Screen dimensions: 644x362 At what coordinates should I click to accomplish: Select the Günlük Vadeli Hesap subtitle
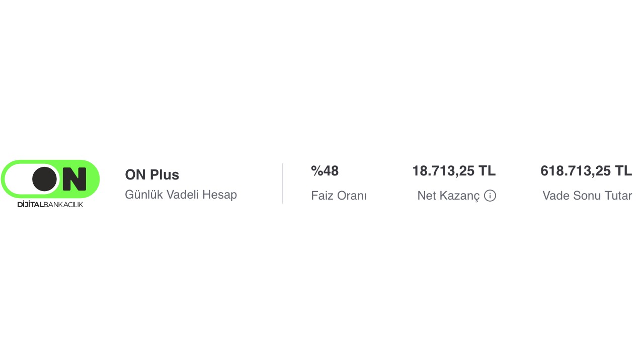(181, 195)
